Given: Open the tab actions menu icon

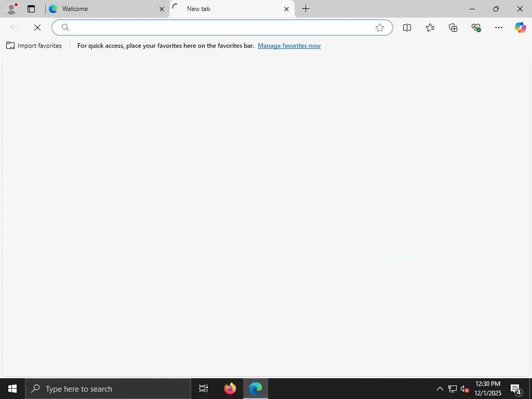Looking at the screenshot, I should (x=31, y=9).
